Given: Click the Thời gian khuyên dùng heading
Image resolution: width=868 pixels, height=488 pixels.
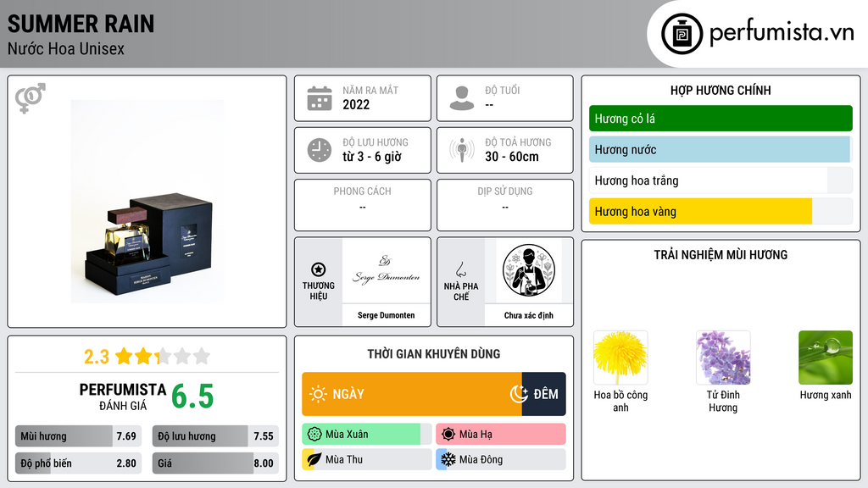Looking at the screenshot, I should (434, 354).
